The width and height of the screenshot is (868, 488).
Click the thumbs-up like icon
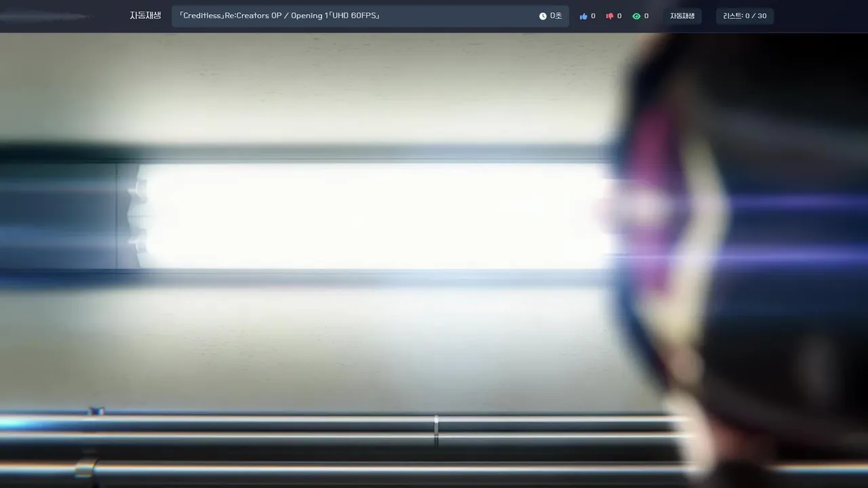pos(583,16)
